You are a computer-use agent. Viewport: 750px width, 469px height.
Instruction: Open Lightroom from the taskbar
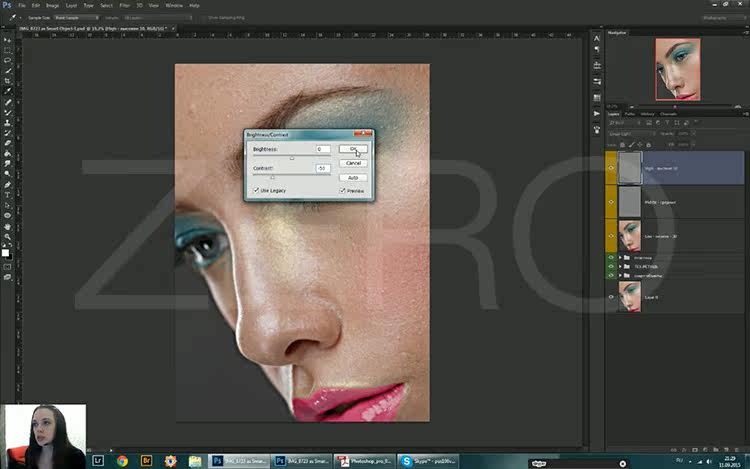[98, 461]
